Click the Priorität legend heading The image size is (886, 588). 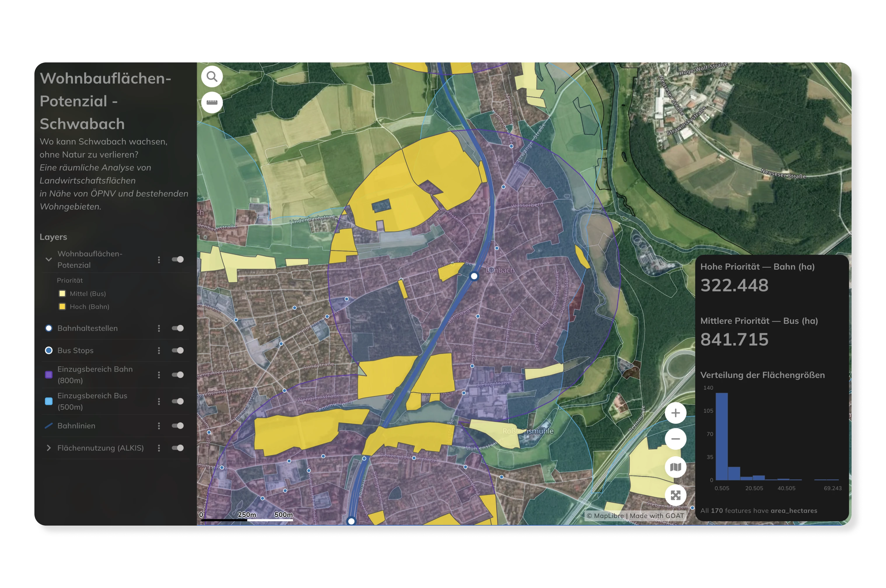point(70,281)
